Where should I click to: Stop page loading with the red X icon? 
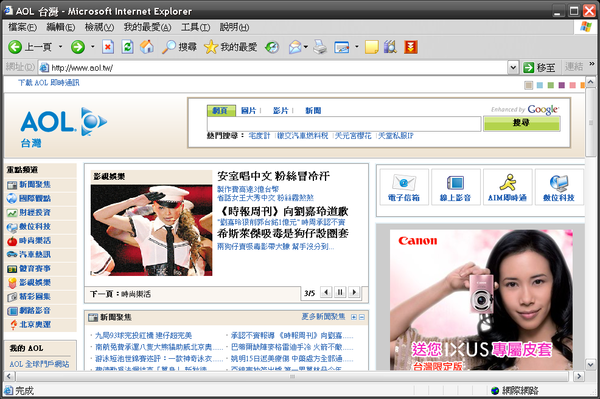108,47
